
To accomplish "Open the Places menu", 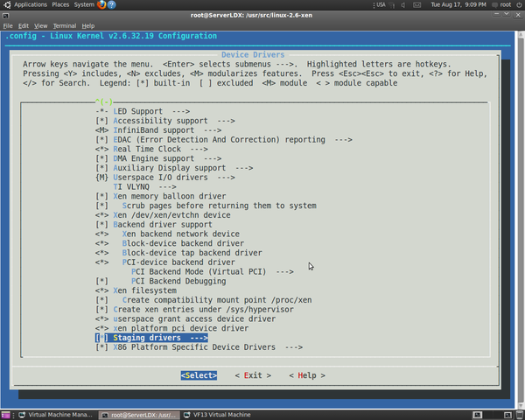I will tap(60, 4).
